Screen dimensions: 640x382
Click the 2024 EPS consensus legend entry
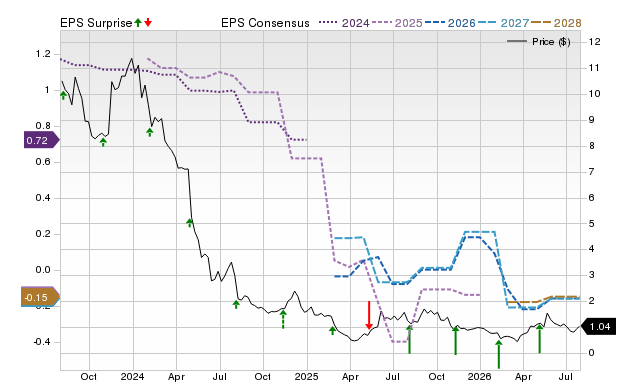[x=344, y=23]
